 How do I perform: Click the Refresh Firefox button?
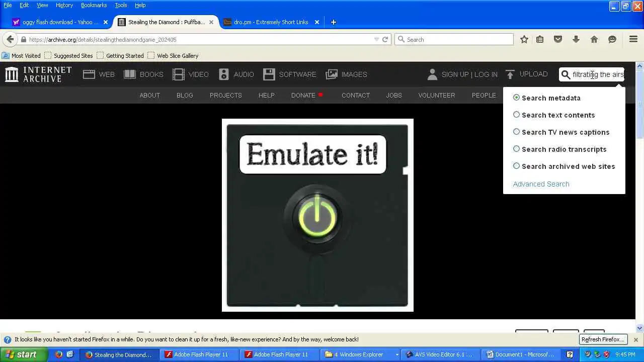point(603,339)
